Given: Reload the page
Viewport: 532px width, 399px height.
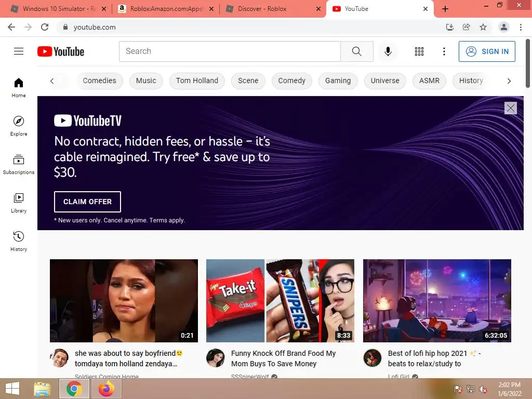Looking at the screenshot, I should pyautogui.click(x=45, y=27).
